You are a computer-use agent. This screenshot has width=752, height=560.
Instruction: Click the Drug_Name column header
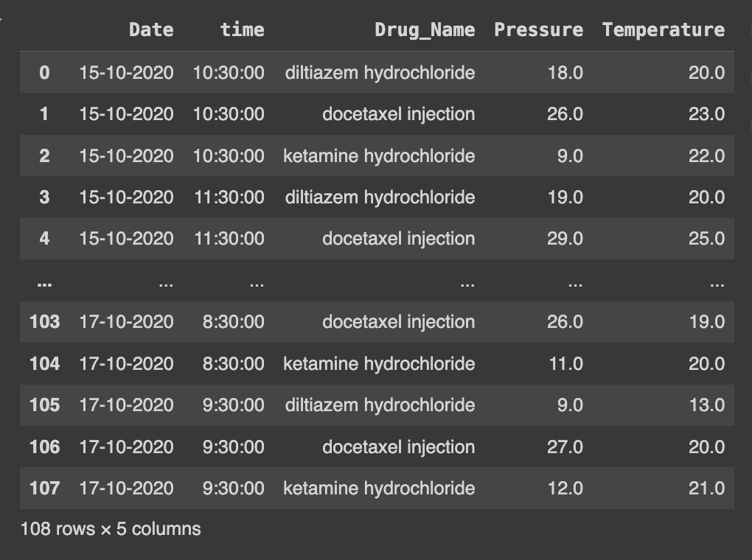click(x=425, y=29)
